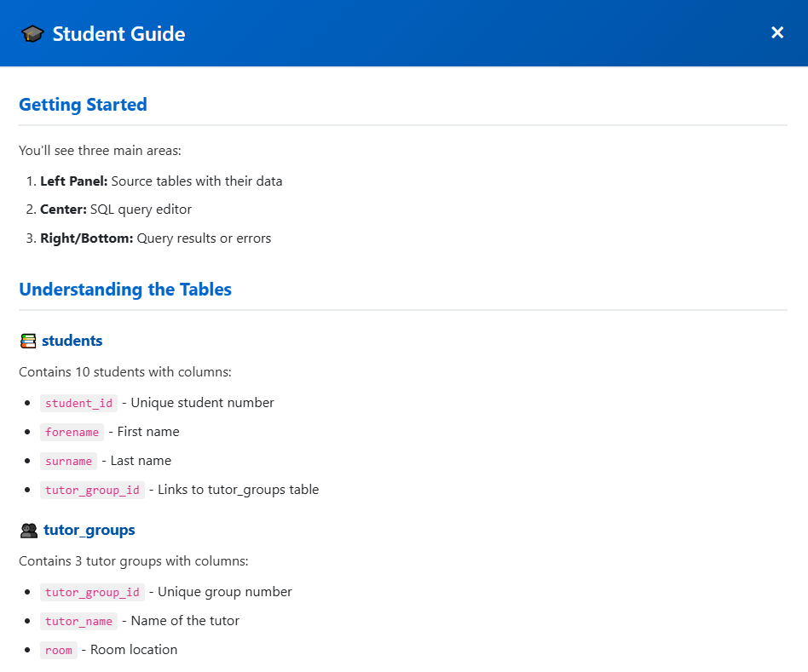Click the student_id code tag
The height and width of the screenshot is (672, 808).
[x=78, y=403]
